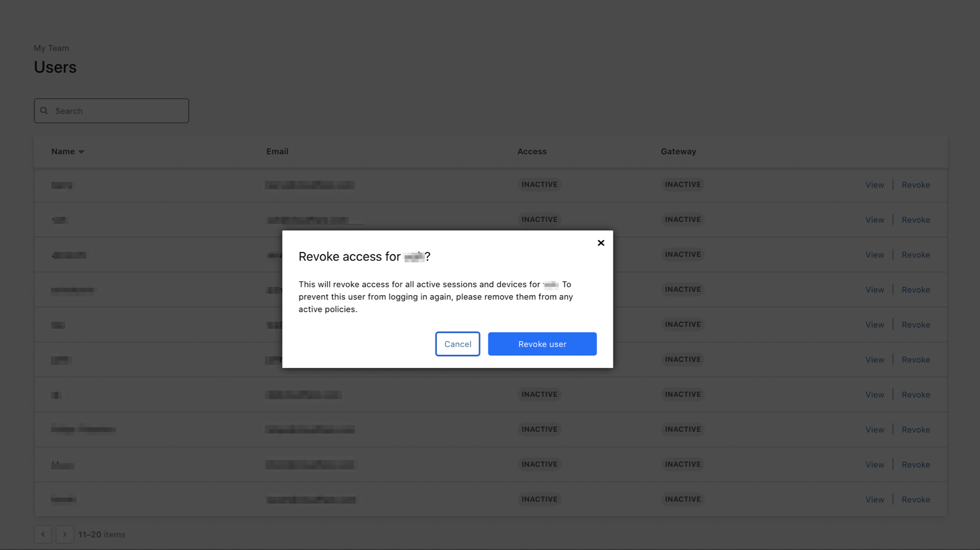Viewport: 980px width, 550px height.
Task: Toggle INACTIVE gateway status row nine
Action: pos(682,464)
